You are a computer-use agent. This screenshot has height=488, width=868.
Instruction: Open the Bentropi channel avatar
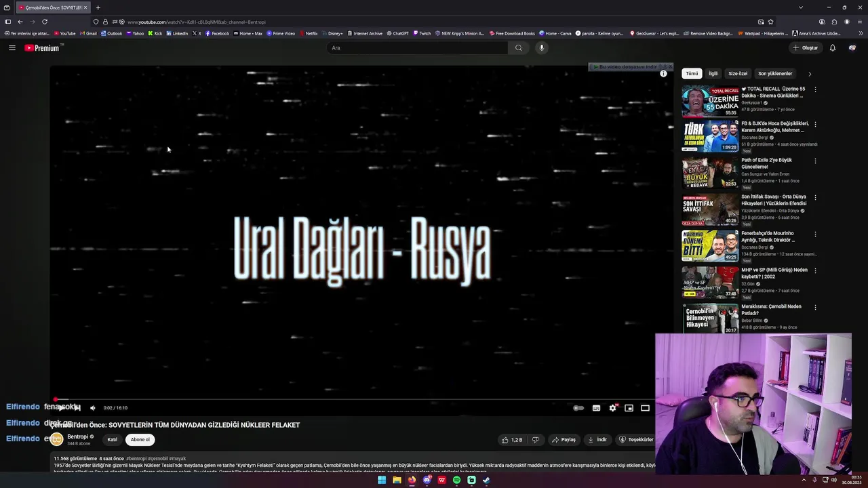(x=57, y=439)
